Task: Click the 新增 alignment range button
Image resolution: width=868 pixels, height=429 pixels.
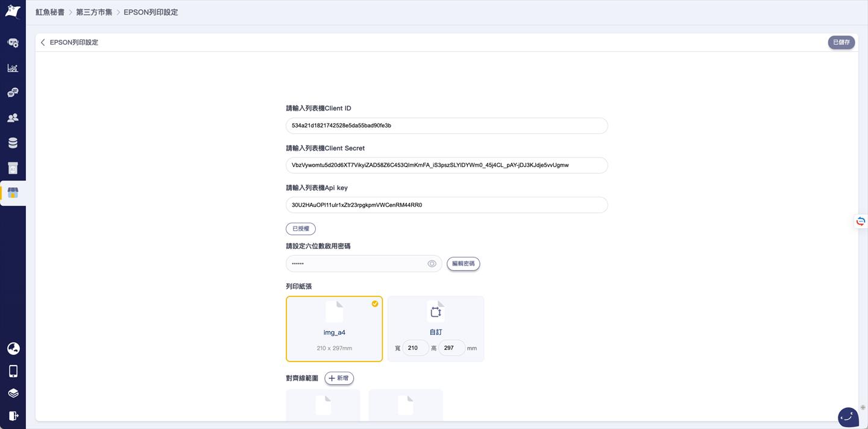Action: click(x=339, y=378)
